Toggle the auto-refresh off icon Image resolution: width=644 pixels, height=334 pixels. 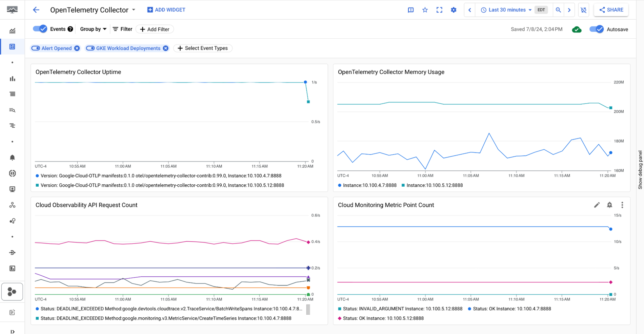584,10
